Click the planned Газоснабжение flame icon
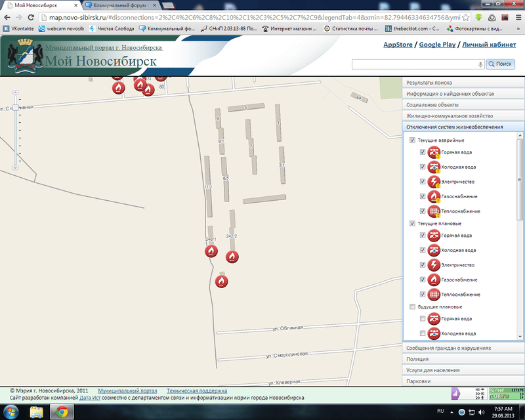 [x=434, y=280]
